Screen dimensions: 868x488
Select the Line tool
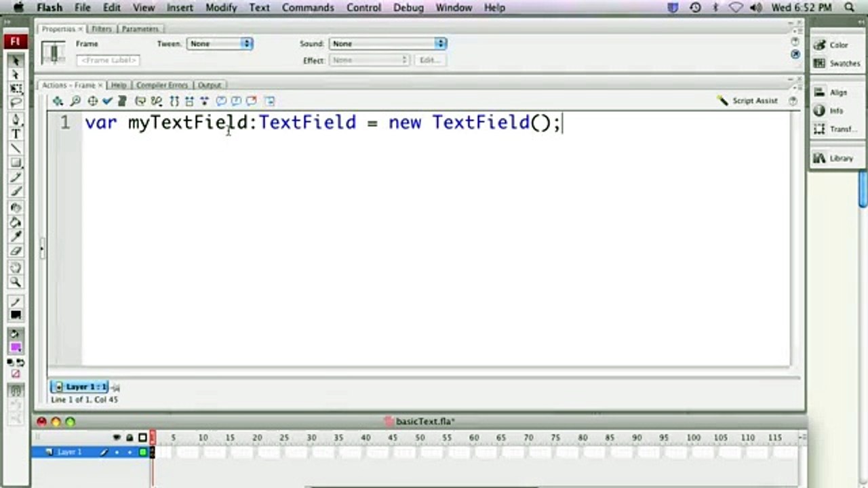(x=16, y=148)
